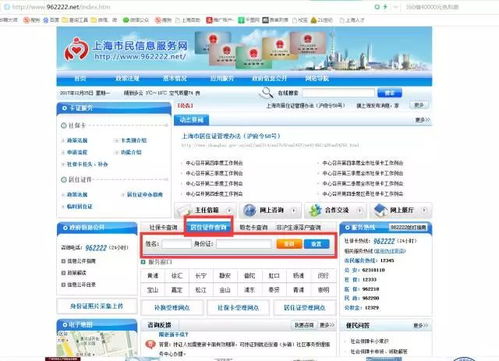
Task: Open the dropdown arrow in browser address bar
Action: coord(396,7)
